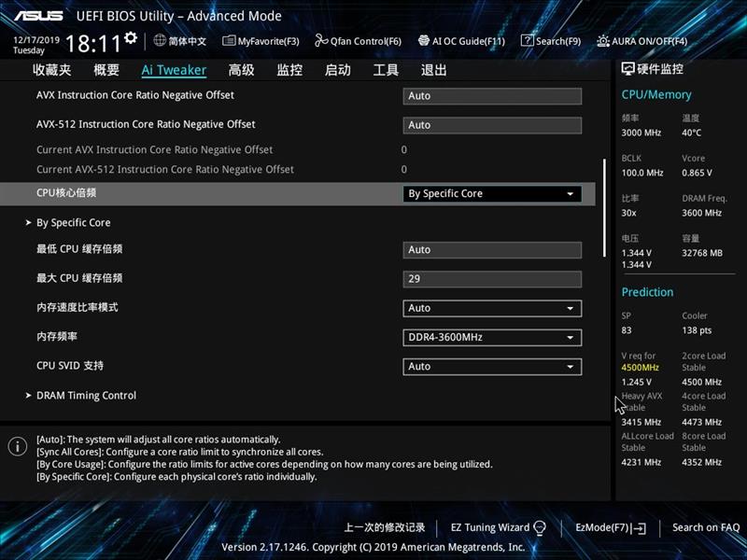Open CPU SVID 支持 dropdown
The image size is (747, 560).
tap(492, 367)
